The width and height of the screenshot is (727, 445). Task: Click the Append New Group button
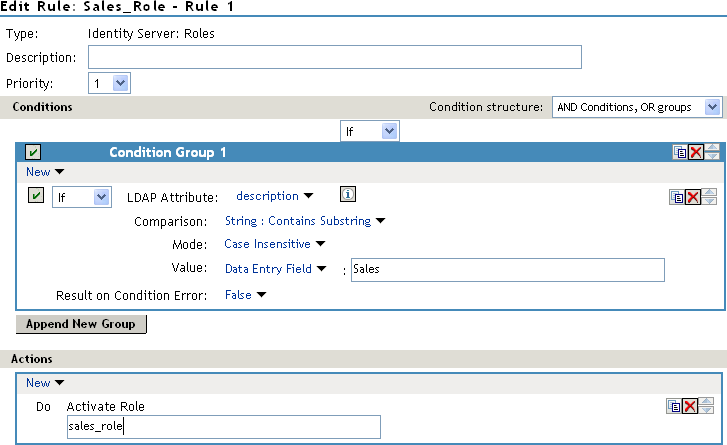pos(82,324)
